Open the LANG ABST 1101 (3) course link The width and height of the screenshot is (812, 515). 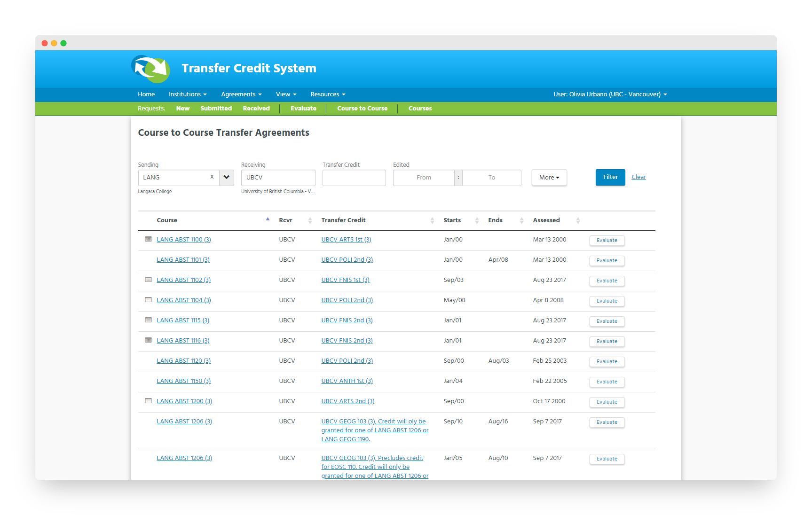183,260
